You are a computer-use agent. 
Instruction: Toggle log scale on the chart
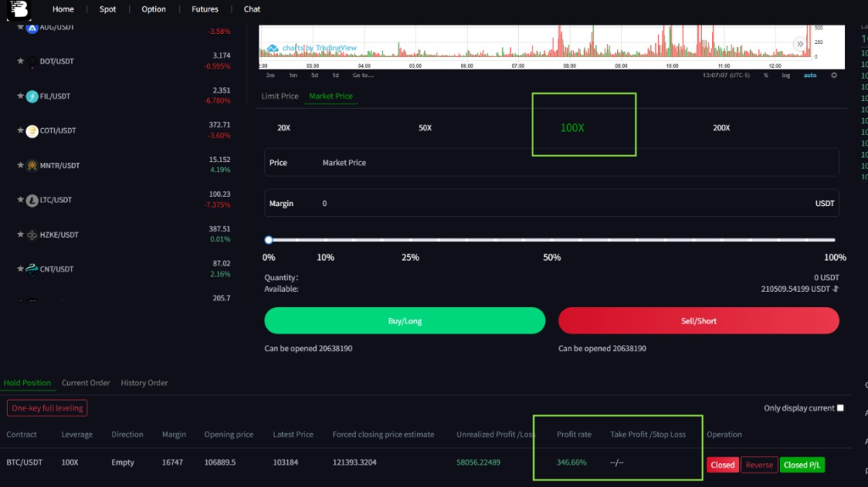(x=786, y=76)
